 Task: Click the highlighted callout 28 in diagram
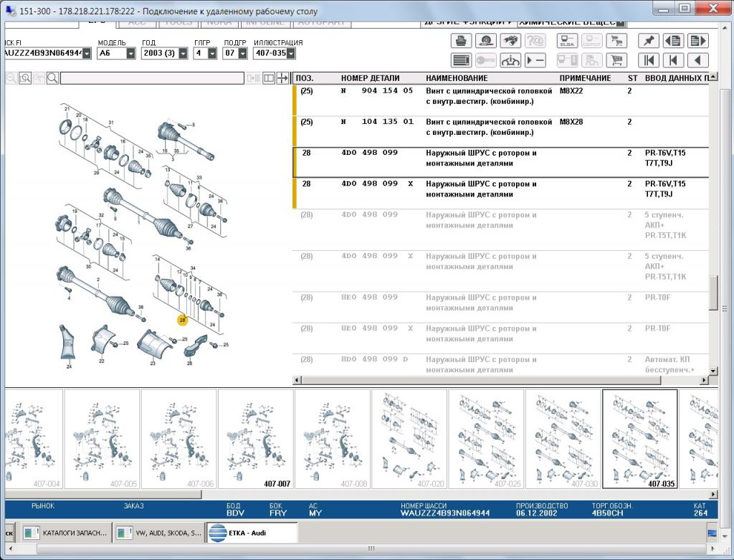183,321
